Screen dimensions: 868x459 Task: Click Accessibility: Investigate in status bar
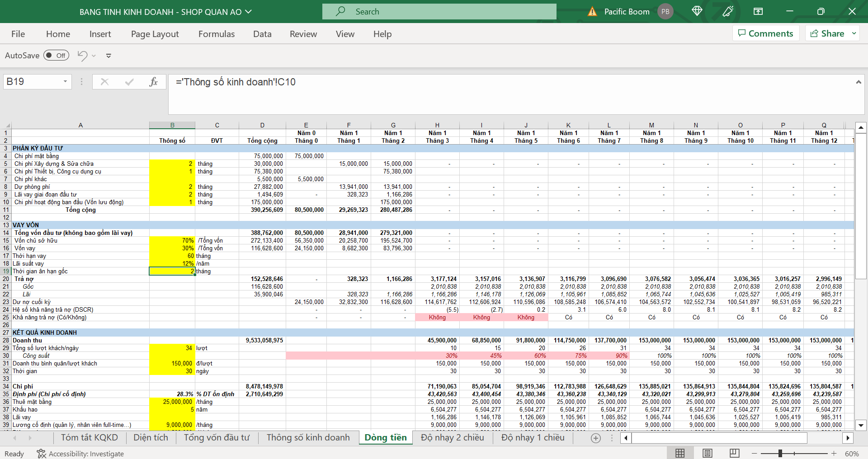pyautogui.click(x=80, y=454)
